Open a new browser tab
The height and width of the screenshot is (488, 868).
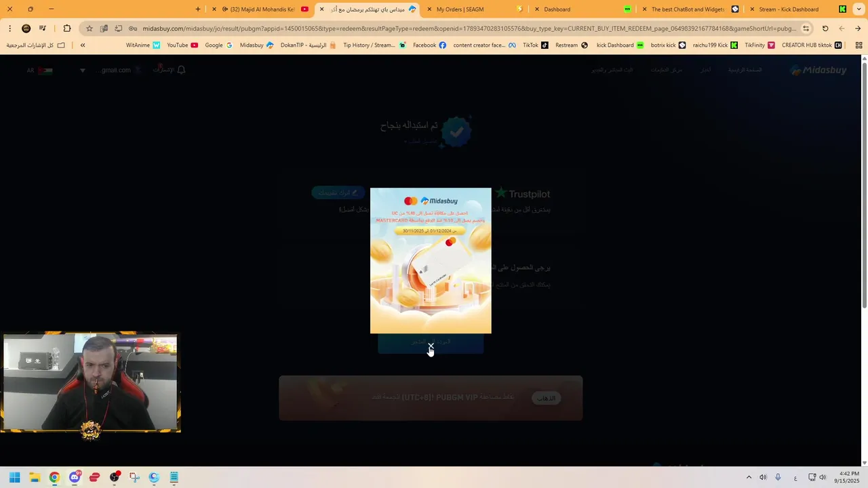click(x=198, y=9)
